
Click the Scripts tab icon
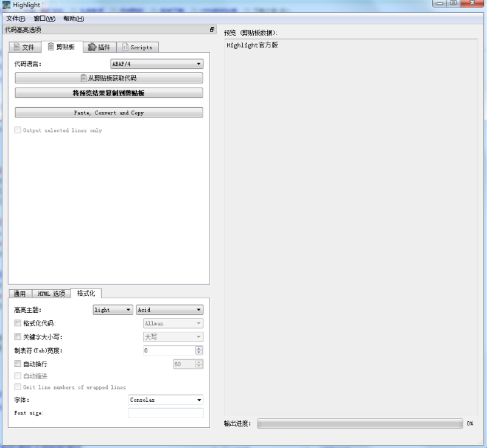pos(126,47)
